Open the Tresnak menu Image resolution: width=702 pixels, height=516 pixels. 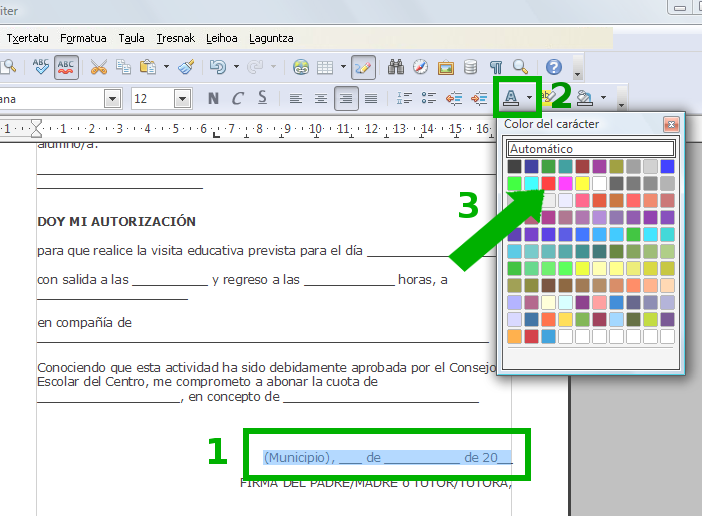[176, 38]
